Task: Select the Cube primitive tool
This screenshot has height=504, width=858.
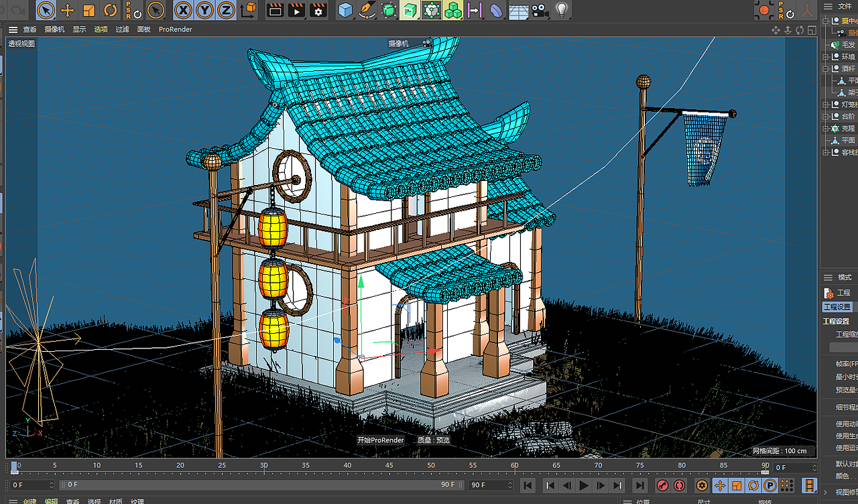Action: (x=345, y=11)
